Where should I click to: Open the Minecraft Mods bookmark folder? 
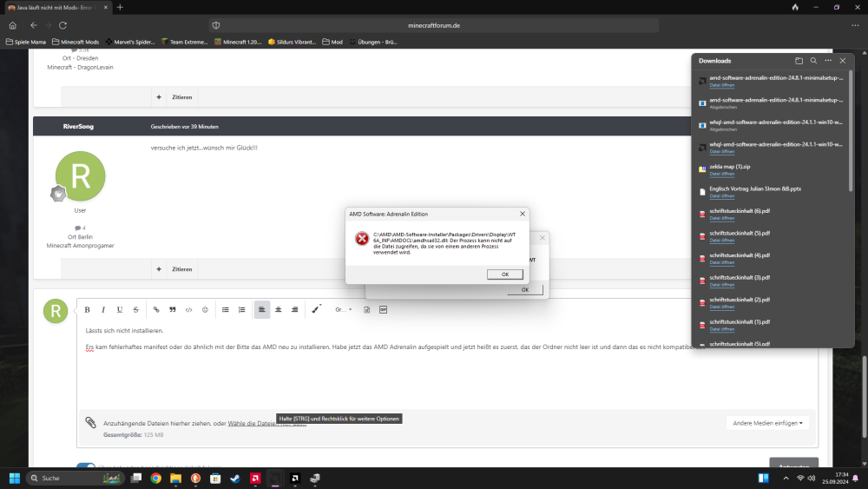coord(76,42)
